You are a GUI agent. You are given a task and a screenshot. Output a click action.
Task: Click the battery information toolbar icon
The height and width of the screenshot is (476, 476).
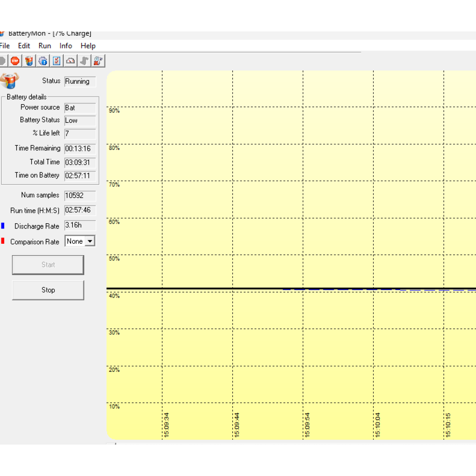29,61
